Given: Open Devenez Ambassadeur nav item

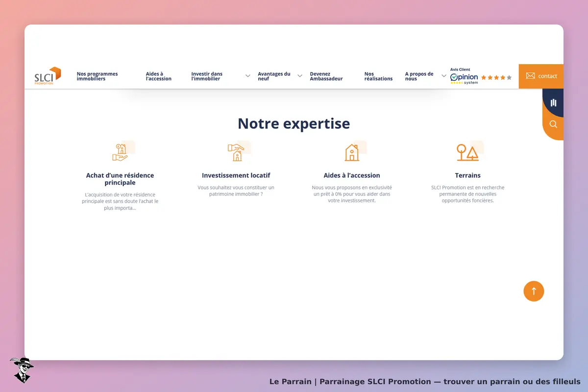Looking at the screenshot, I should tap(326, 76).
